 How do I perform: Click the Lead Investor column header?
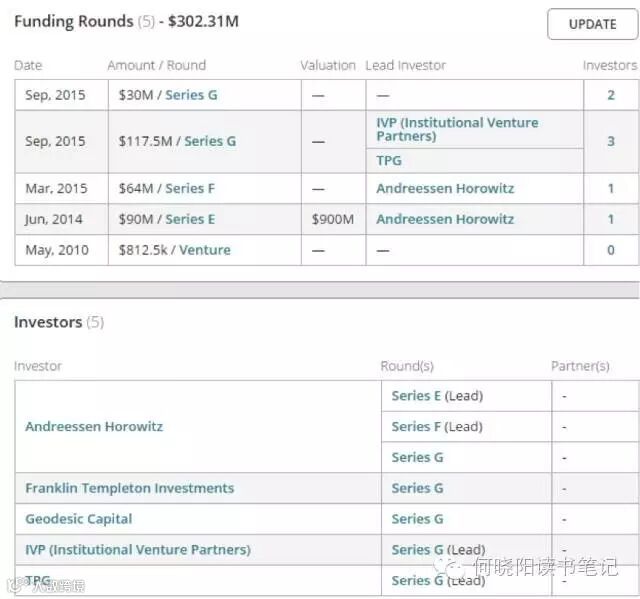[405, 65]
